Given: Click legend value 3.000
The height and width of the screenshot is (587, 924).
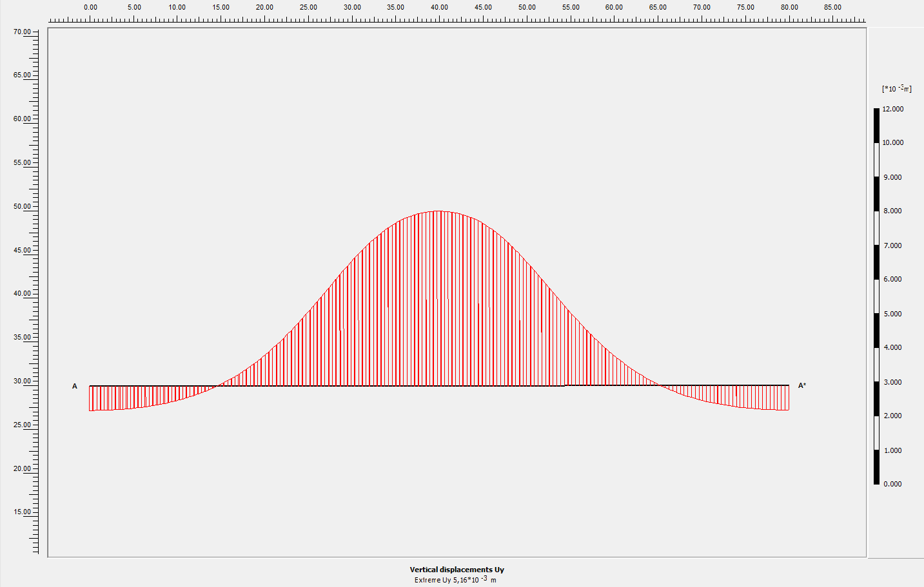Looking at the screenshot, I should pos(893,382).
